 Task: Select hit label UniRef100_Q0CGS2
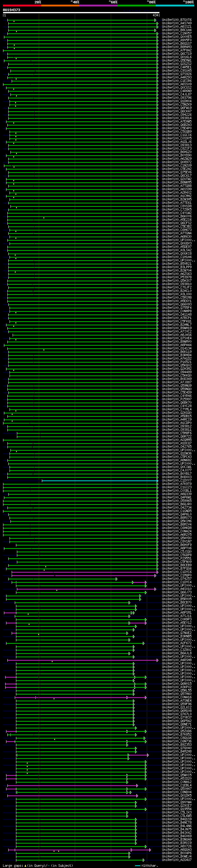coord(177,88)
